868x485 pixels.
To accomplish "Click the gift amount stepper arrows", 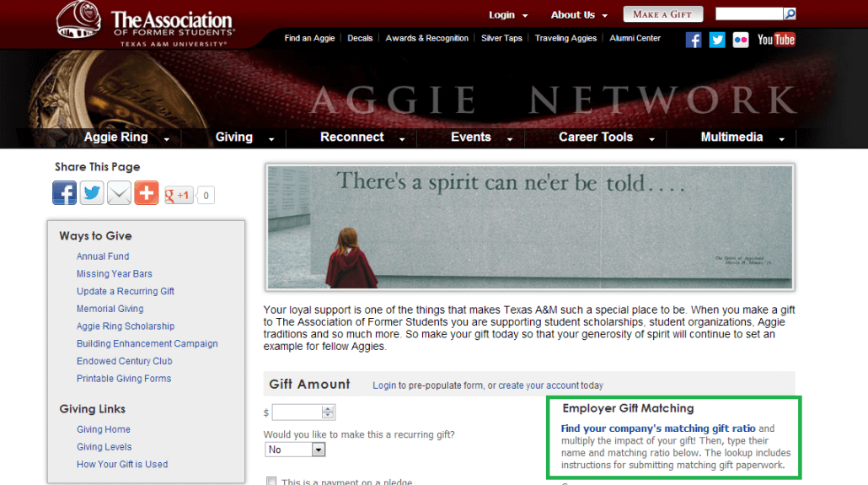I will [328, 412].
